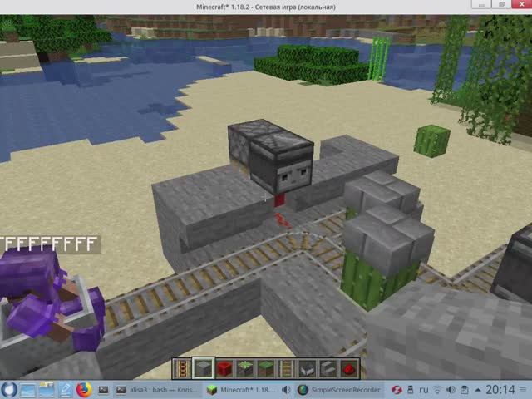Open the system tray volume icon
The height and width of the screenshot is (399, 532).
451,390
